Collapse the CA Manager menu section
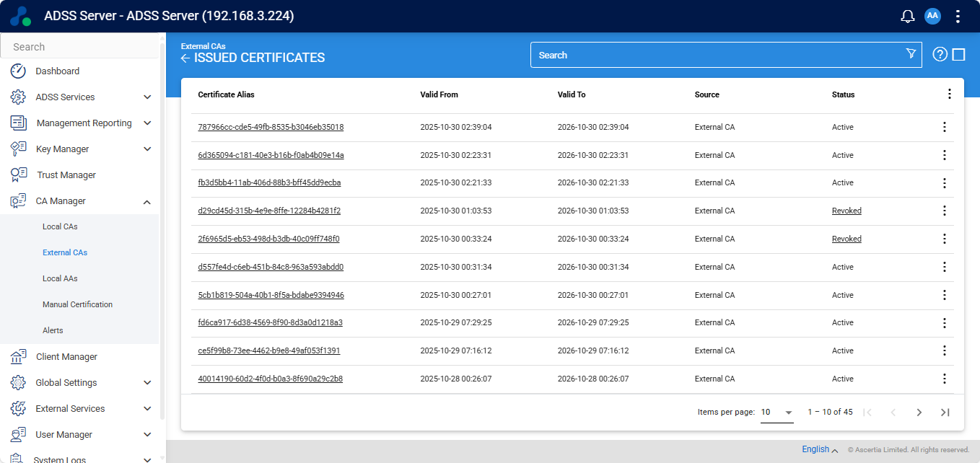Viewport: 980px width, 463px height. tap(147, 201)
